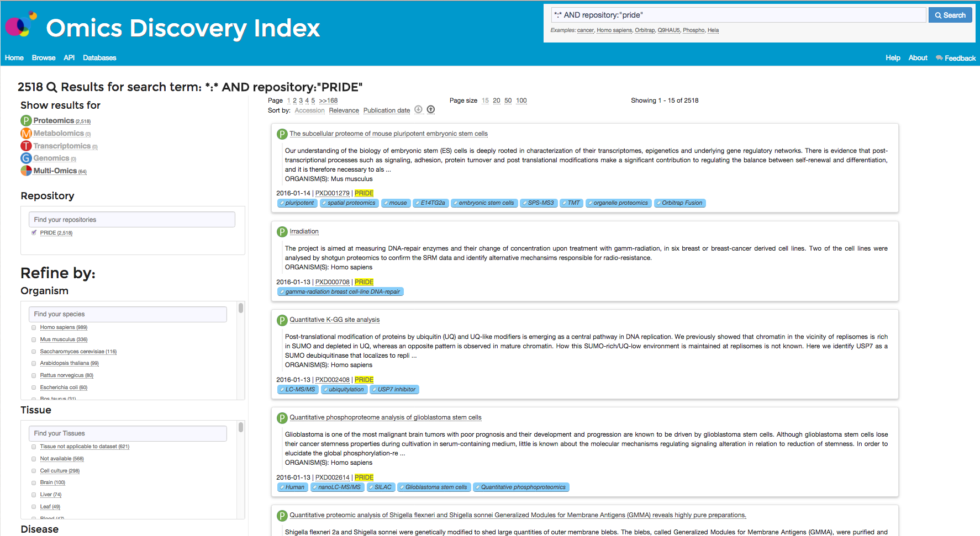The image size is (980, 536).
Task: Click the magnifier icon in results heading
Action: (52, 87)
